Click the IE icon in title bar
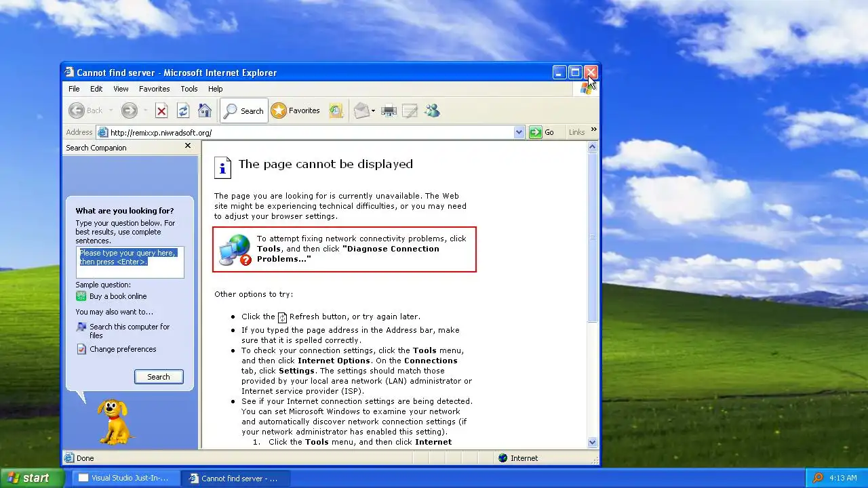868x488 pixels. pyautogui.click(x=69, y=72)
